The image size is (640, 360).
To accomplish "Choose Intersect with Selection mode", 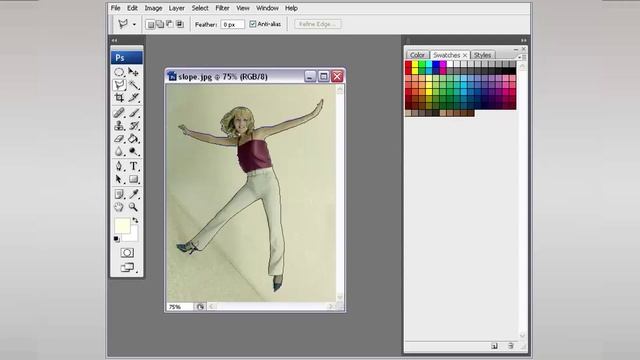I will (180, 24).
